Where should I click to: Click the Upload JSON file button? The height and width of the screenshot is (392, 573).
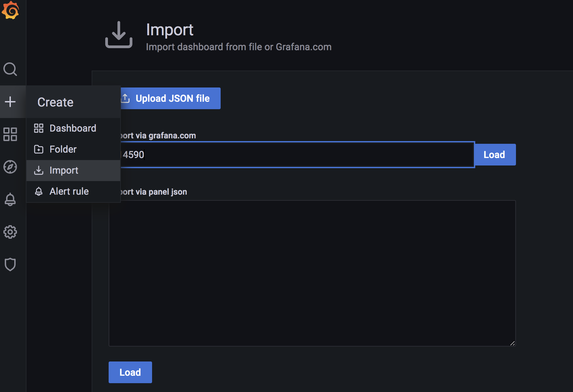pyautogui.click(x=170, y=98)
